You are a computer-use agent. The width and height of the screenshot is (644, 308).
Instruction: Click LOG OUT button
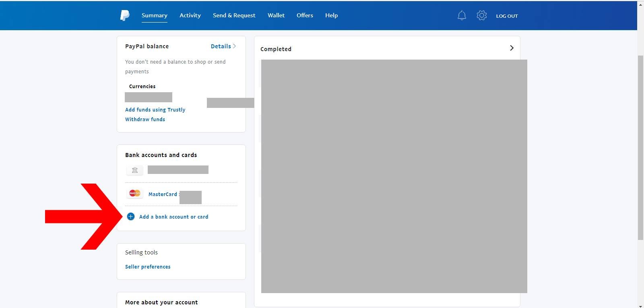pos(507,16)
